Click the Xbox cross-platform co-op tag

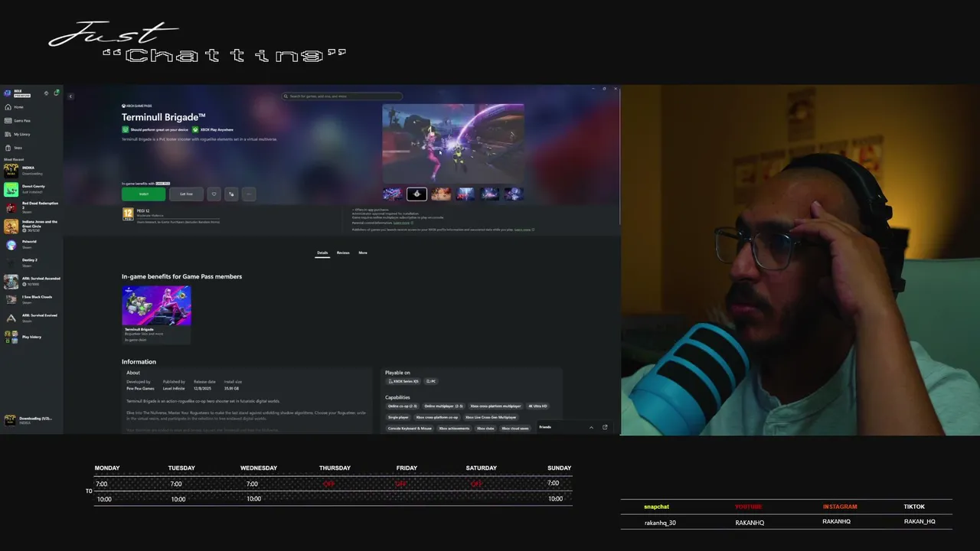click(x=437, y=418)
